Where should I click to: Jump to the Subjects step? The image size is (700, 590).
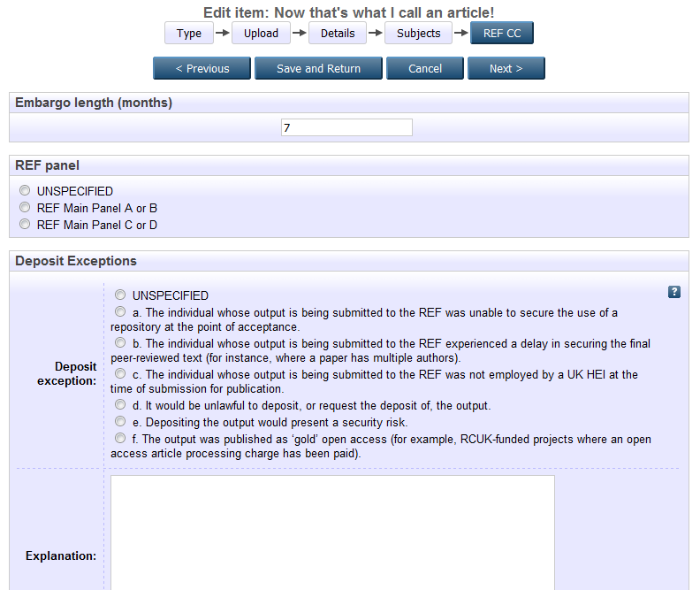pos(418,34)
